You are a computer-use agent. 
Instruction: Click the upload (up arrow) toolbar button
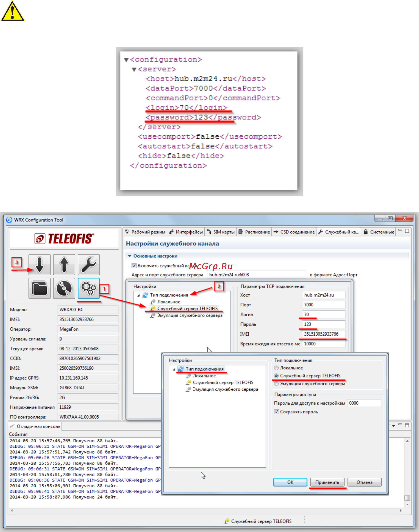[x=64, y=265]
